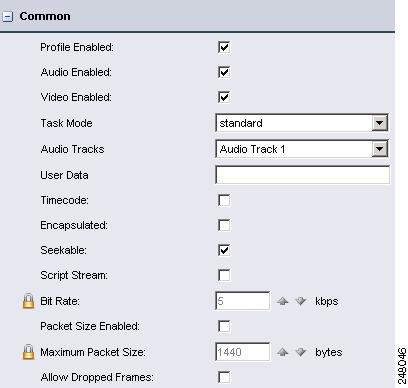
Task: Collapse the Common section
Action: [x=7, y=16]
